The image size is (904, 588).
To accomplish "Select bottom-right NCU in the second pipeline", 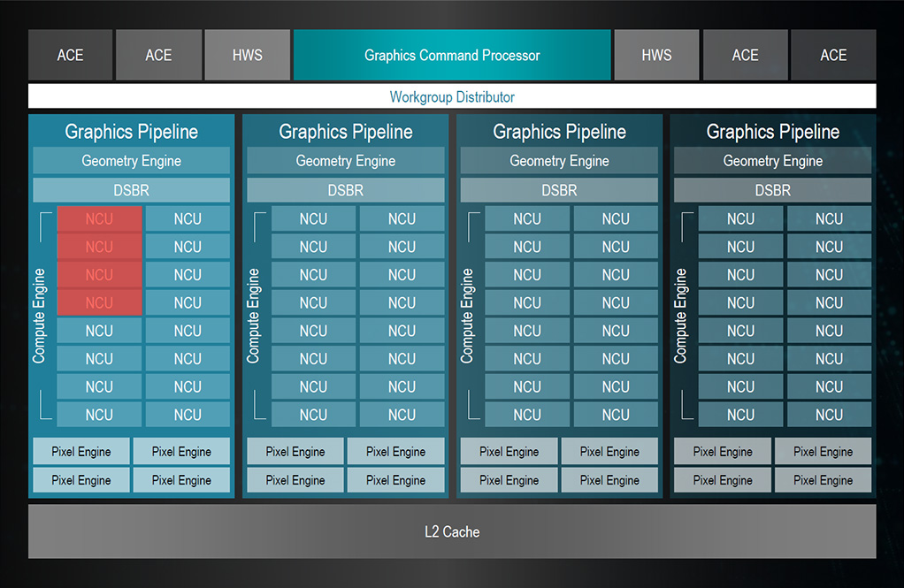I will (x=402, y=415).
